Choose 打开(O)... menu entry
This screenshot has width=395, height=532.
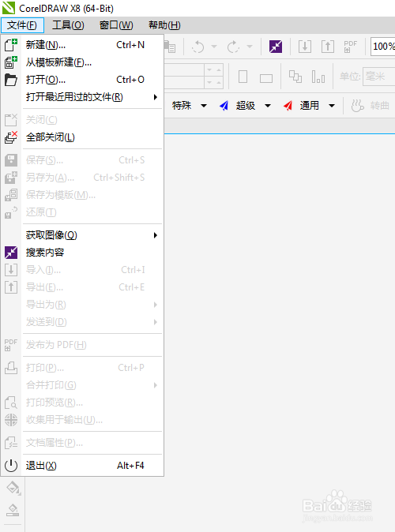point(82,80)
